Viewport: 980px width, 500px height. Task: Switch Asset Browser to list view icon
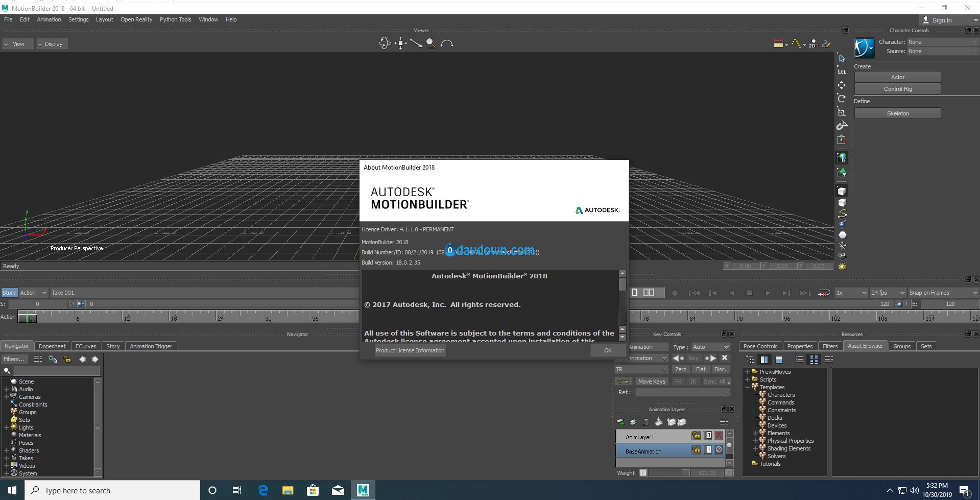[800, 360]
